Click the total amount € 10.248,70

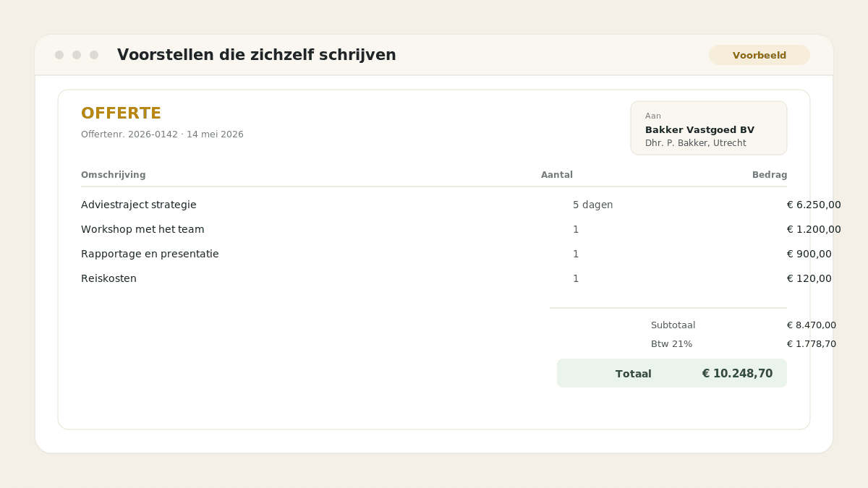click(737, 374)
